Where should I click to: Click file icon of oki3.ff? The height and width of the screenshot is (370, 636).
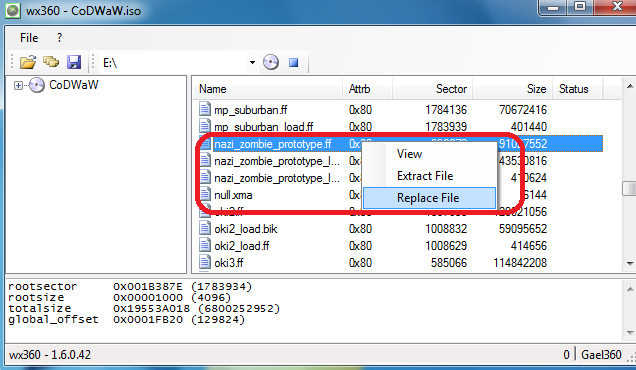click(x=205, y=262)
